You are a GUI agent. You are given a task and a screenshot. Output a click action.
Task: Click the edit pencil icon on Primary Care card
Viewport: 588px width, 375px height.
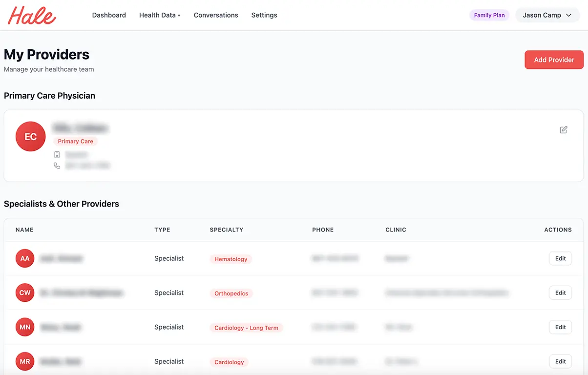(x=564, y=130)
